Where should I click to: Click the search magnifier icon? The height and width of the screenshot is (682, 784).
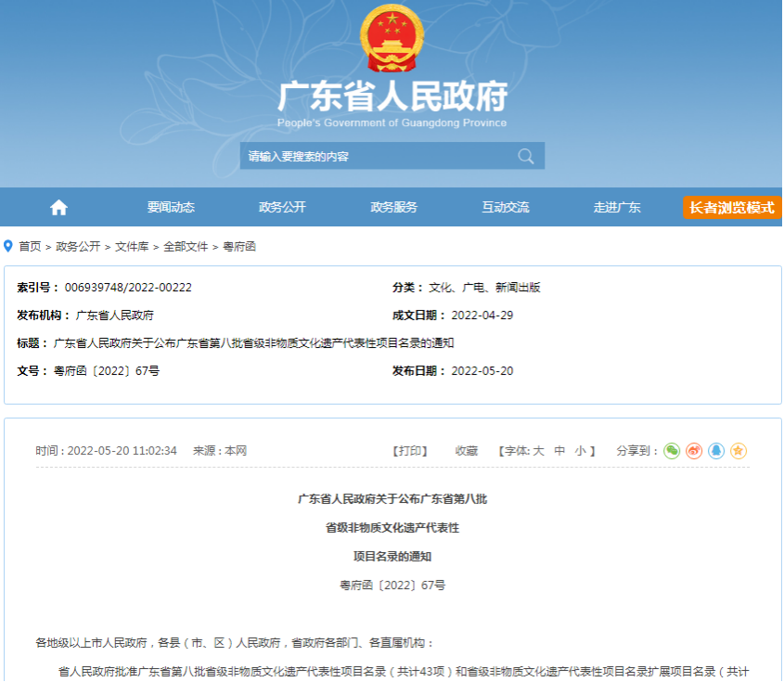coord(527,156)
